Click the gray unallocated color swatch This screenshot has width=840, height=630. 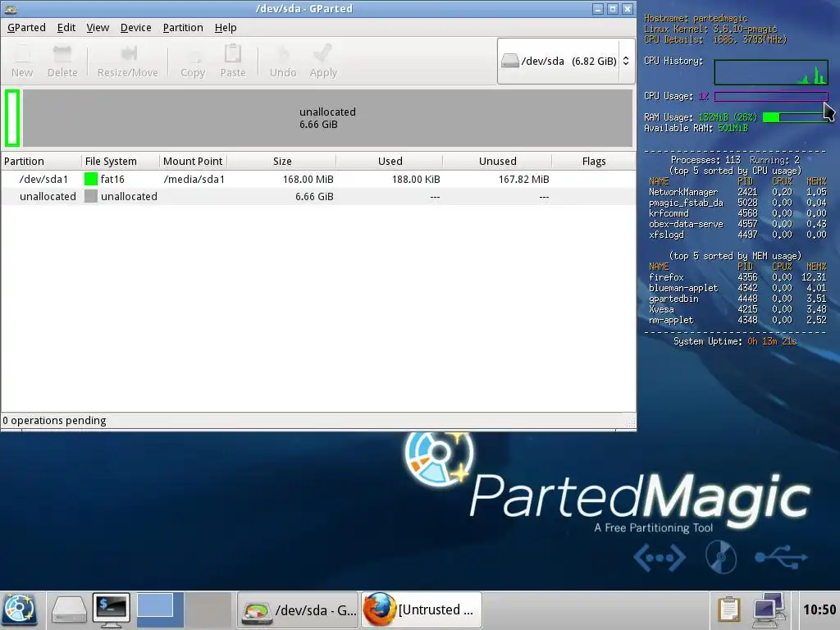pyautogui.click(x=90, y=197)
